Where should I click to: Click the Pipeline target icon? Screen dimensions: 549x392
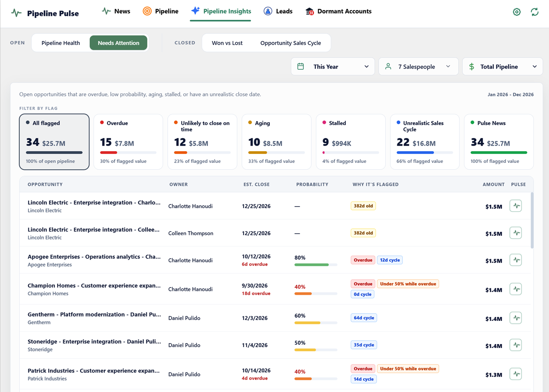point(147,11)
